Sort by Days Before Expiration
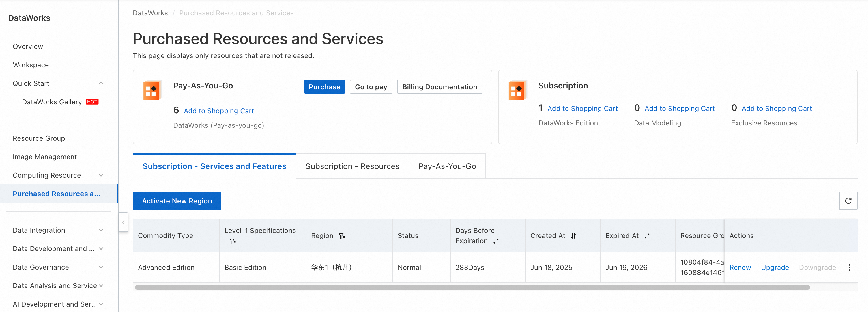 496,241
